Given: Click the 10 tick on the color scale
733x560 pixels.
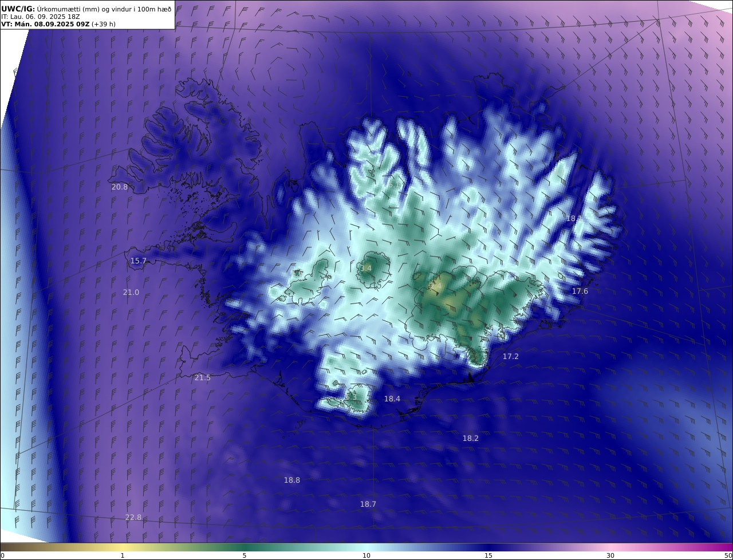Looking at the screenshot, I should (366, 555).
